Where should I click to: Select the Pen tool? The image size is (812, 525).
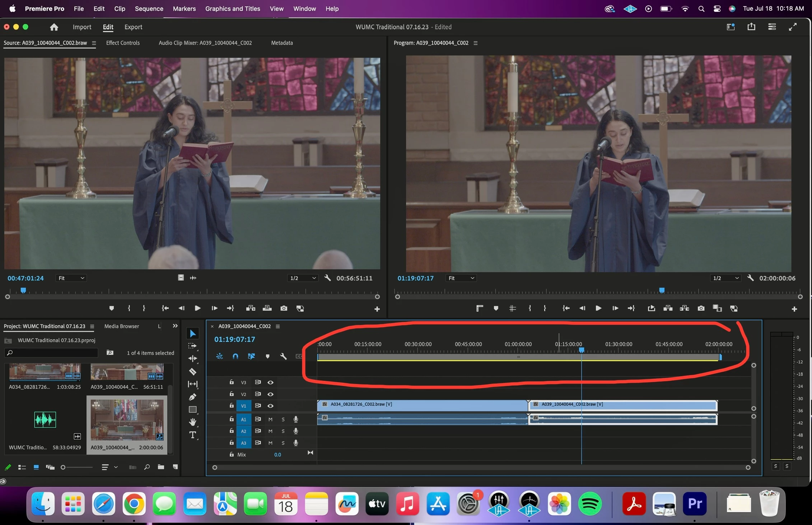[x=193, y=397]
